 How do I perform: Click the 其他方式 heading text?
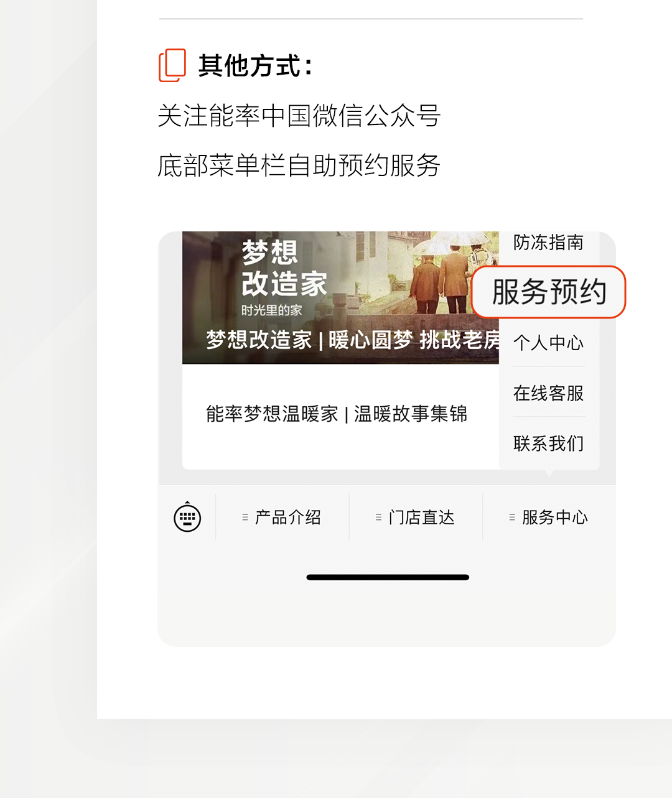click(x=255, y=66)
